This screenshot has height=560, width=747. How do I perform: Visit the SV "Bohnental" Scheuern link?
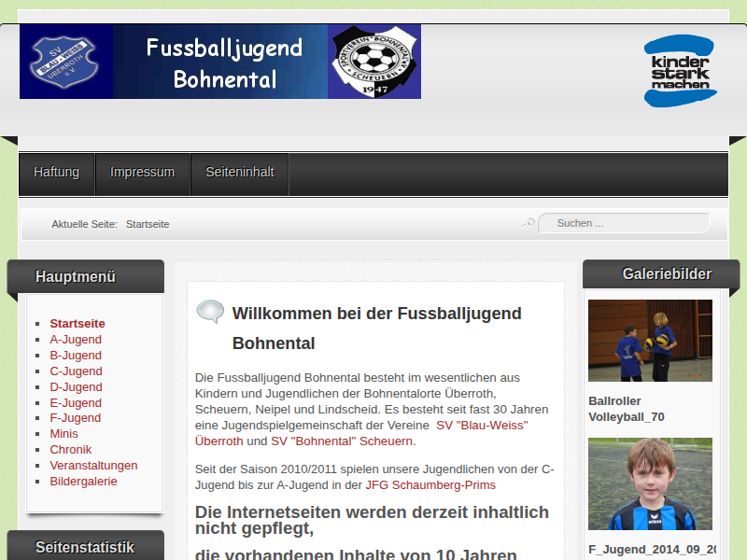click(x=342, y=441)
